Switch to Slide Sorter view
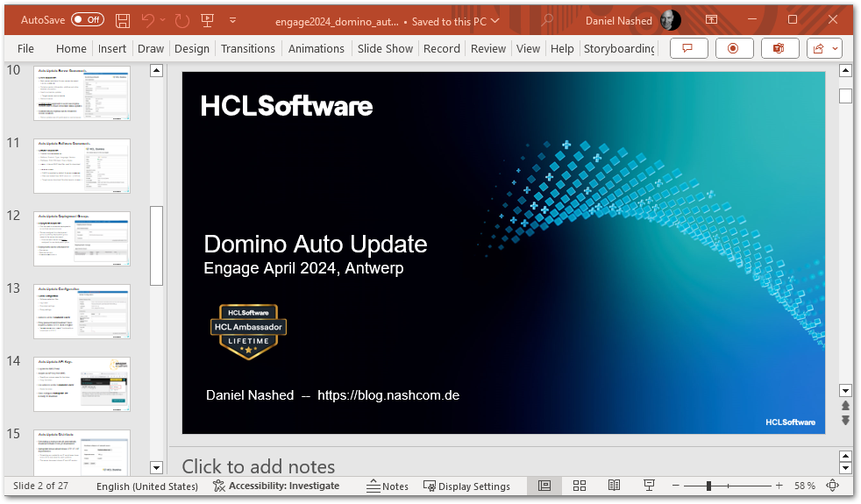Viewport: 861px width, 504px height. pyautogui.click(x=580, y=486)
